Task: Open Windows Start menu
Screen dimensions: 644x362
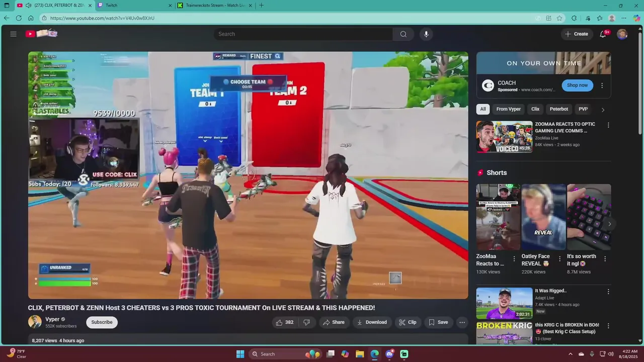Action: point(240,354)
